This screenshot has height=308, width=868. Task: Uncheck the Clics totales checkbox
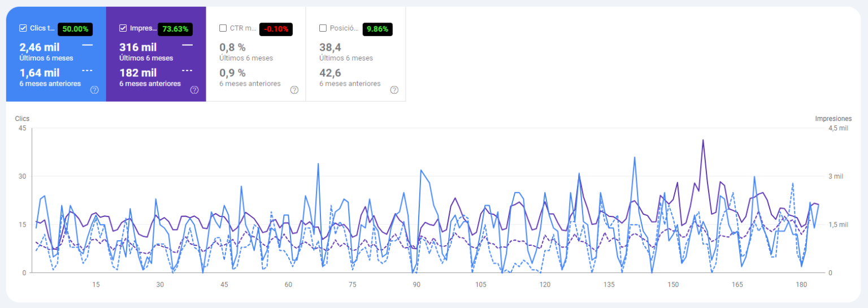(23, 28)
